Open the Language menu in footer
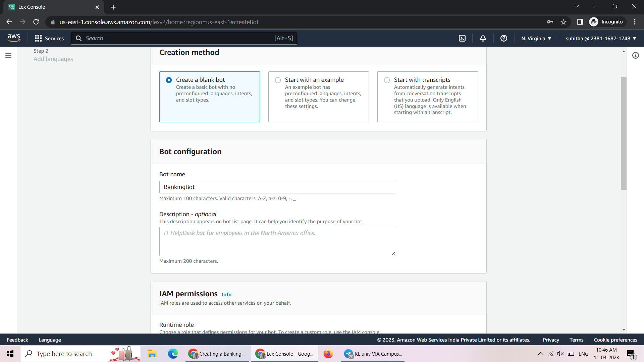 click(49, 340)
